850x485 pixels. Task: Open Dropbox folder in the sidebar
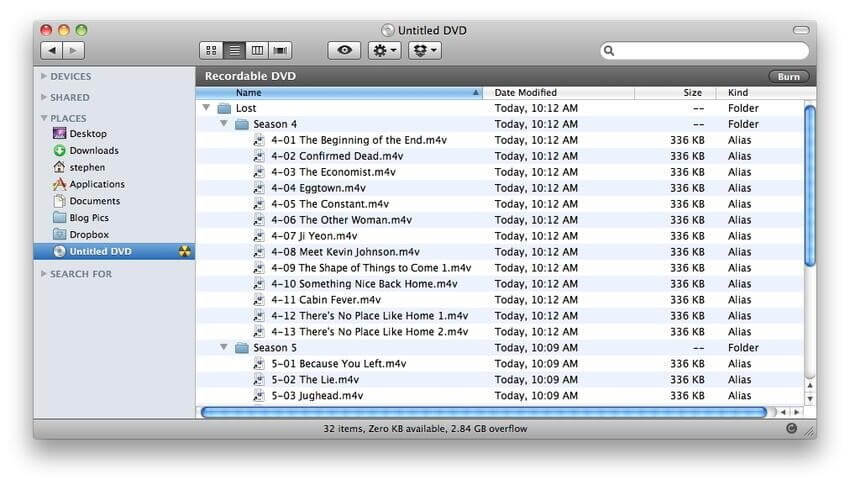(x=89, y=234)
